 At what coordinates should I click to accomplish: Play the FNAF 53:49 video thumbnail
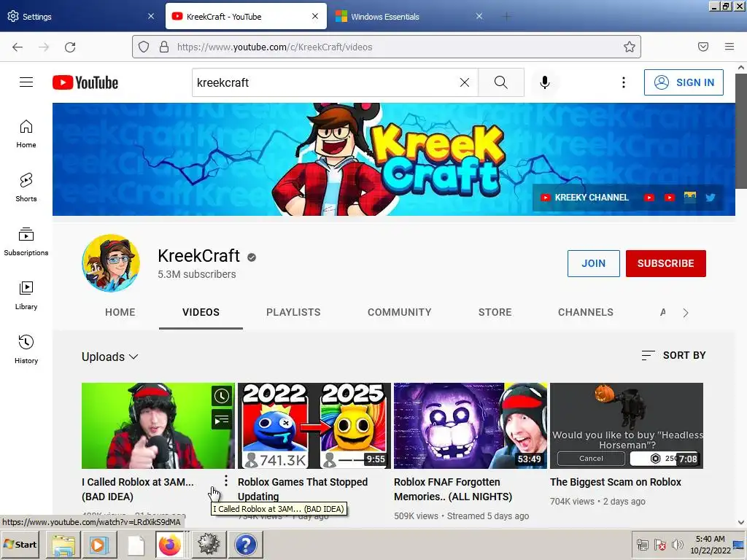(471, 426)
